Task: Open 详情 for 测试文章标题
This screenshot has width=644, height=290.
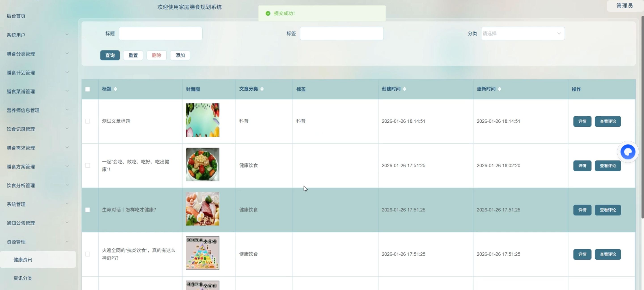Action: tap(582, 122)
